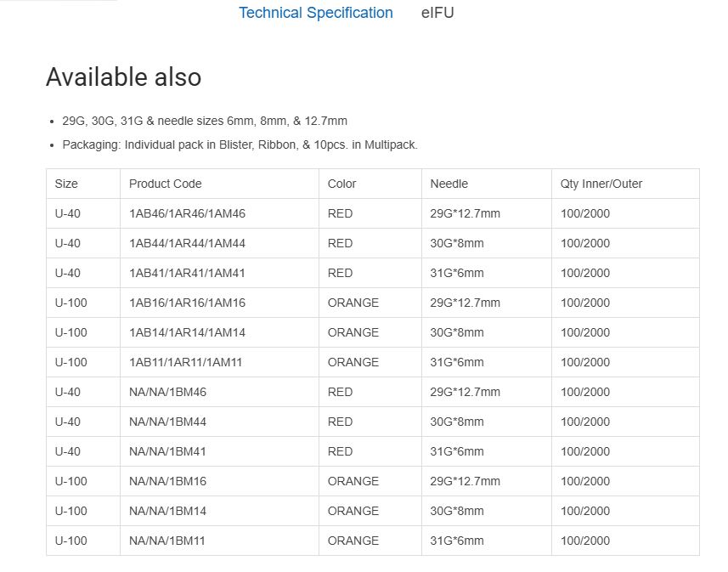This screenshot has height=572, width=728.
Task: Click 100/2000 quantity in 1AB46 row
Action: pos(585,213)
